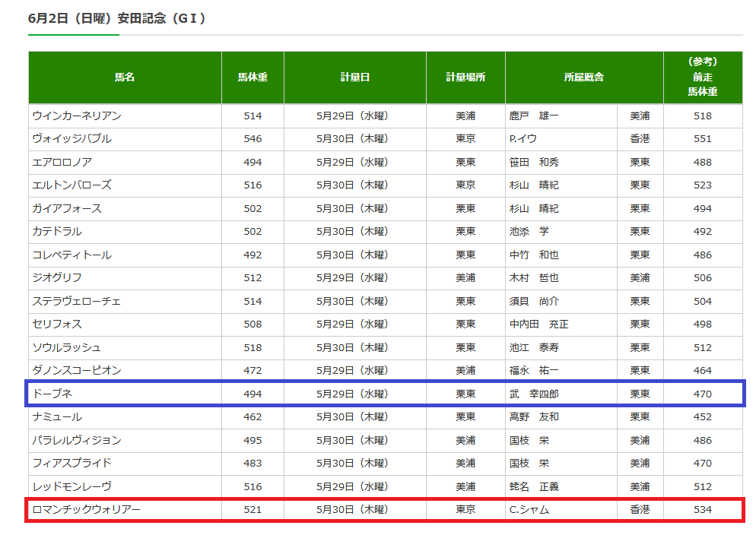Click trainer name 福永 祐一
The height and width of the screenshot is (535, 756).
point(534,370)
